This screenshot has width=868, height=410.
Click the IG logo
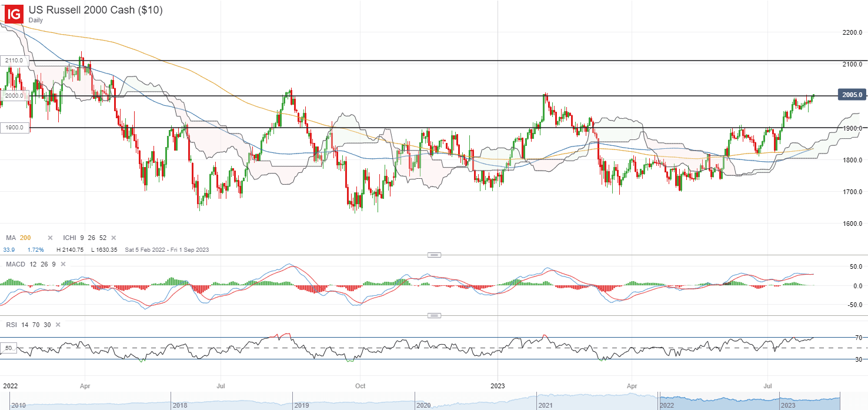[12, 12]
